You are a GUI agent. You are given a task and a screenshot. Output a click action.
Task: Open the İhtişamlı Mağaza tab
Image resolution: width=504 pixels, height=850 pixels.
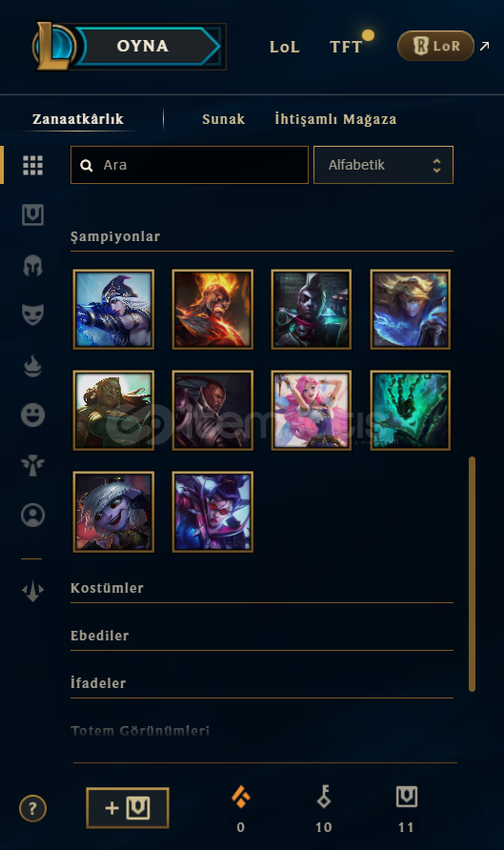335,119
